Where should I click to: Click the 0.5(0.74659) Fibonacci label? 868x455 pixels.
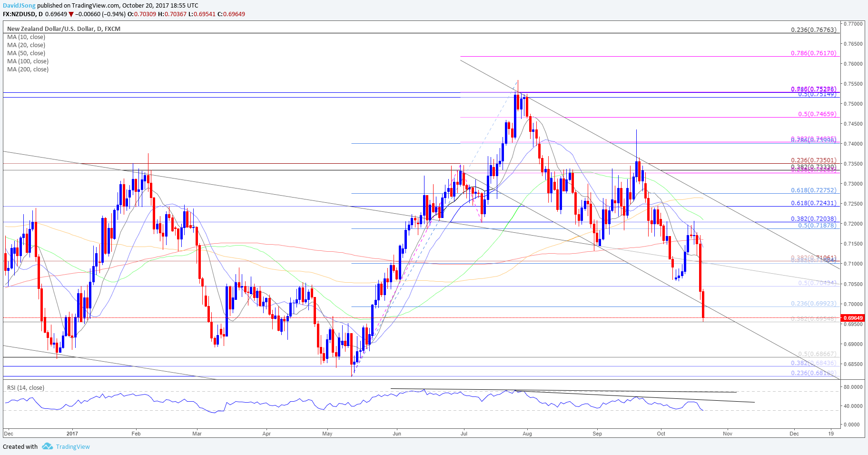coord(817,114)
